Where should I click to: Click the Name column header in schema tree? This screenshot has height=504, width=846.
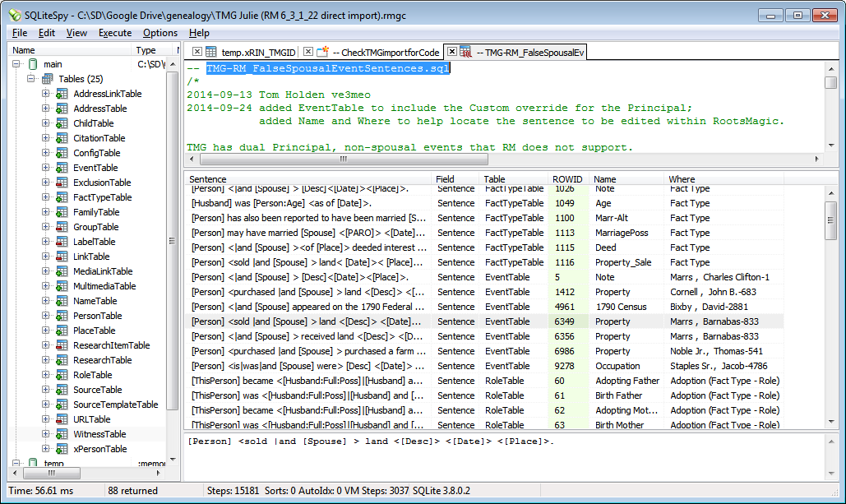[x=70, y=50]
